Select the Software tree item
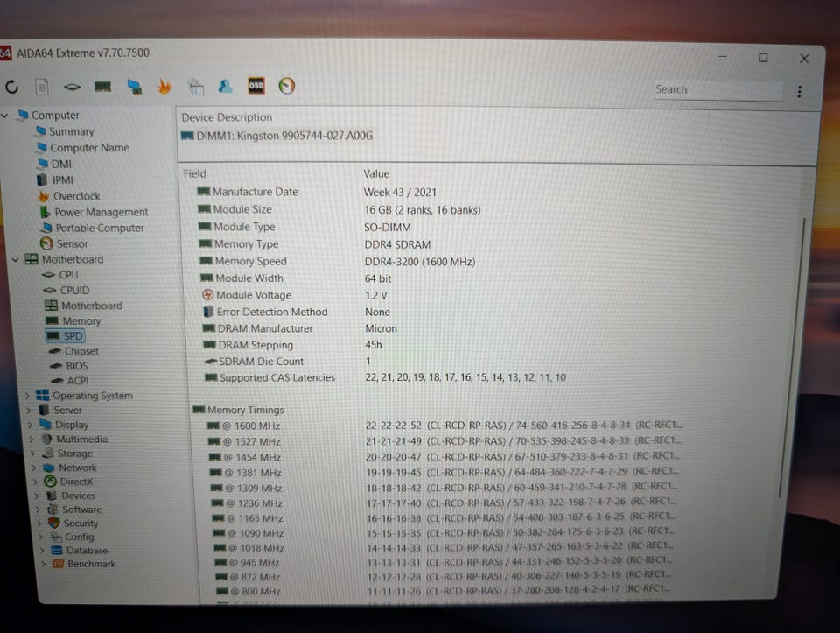 tap(75, 510)
